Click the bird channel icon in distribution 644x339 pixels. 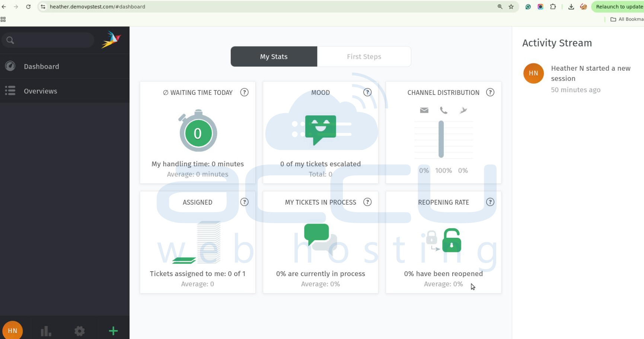pos(463,110)
